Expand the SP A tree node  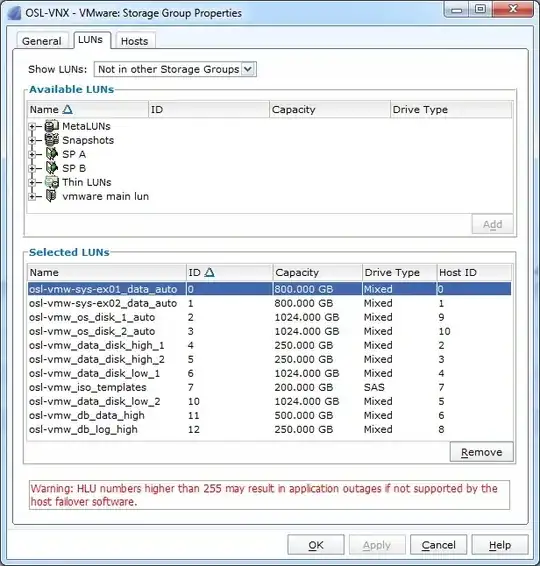[32, 154]
